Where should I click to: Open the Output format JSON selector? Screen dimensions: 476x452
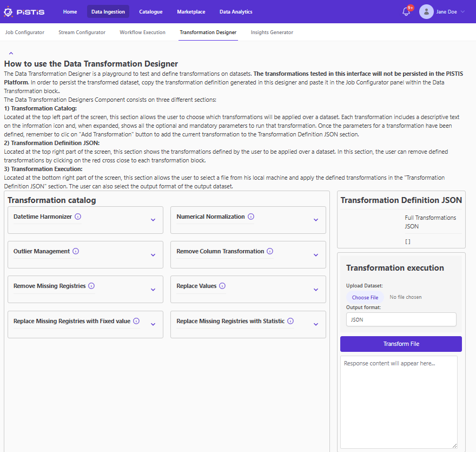(x=401, y=319)
